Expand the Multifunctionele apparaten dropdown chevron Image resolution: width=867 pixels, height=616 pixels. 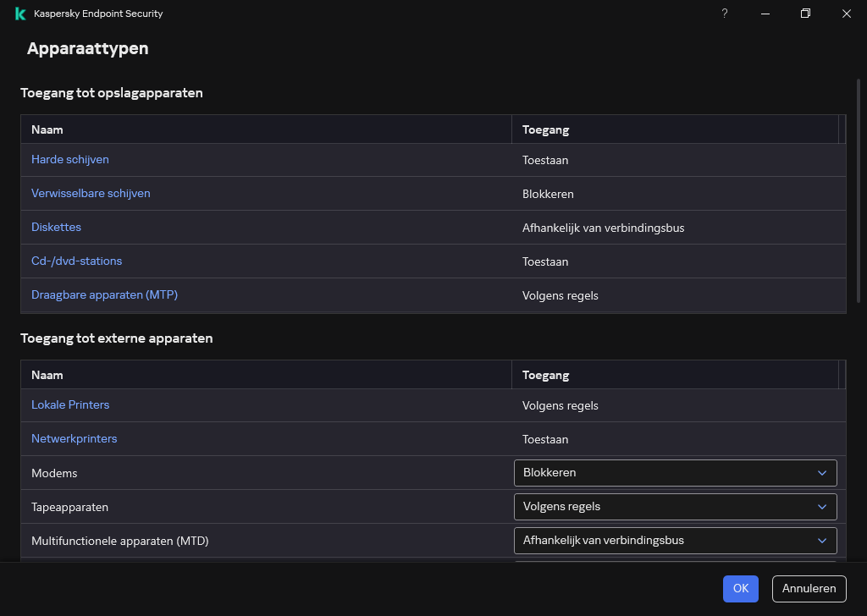click(x=821, y=541)
